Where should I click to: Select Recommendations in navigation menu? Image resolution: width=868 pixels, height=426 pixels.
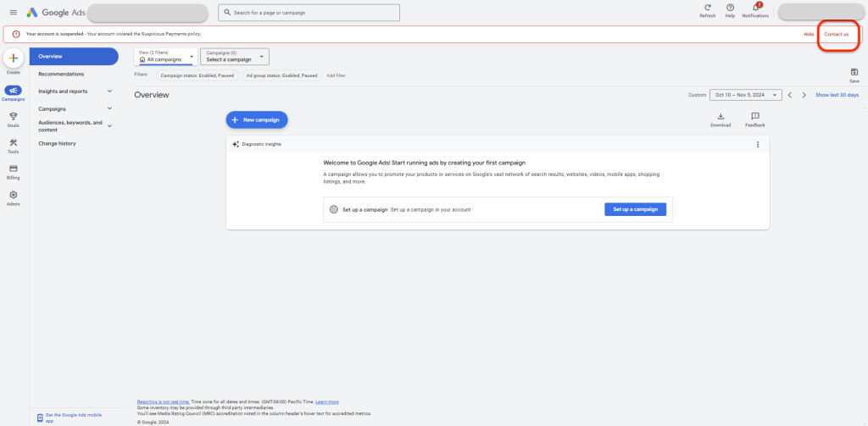coord(61,74)
